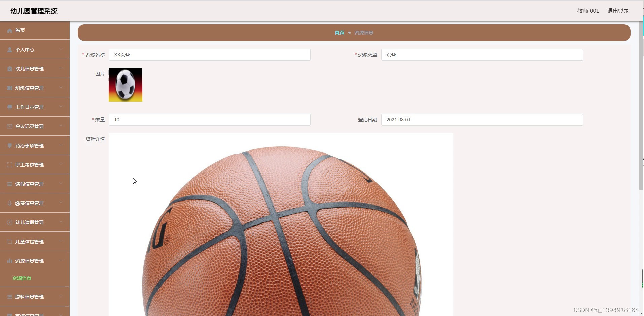Screen dimensions: 644x316
Task: Open 班级信息管理 menu item
Action: coord(35,88)
